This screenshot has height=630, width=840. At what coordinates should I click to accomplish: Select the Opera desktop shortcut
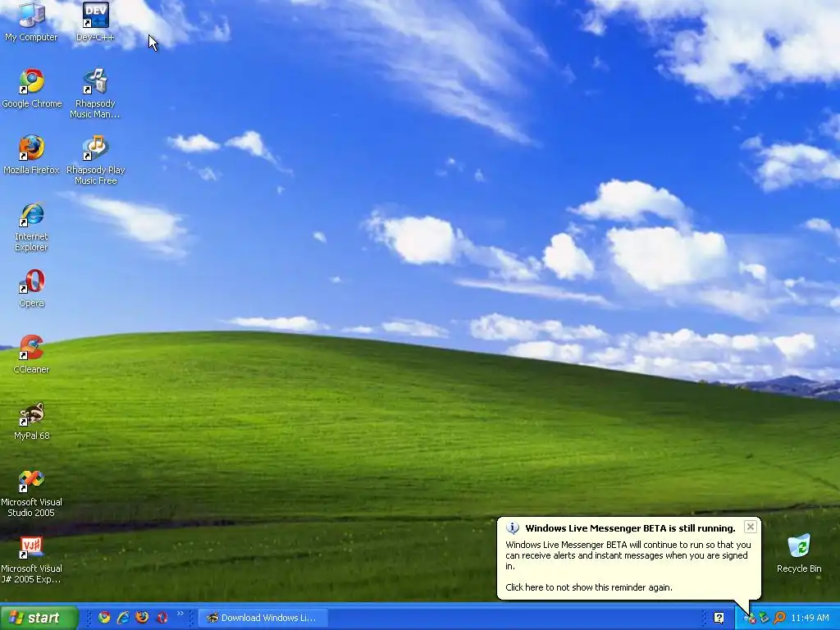click(32, 288)
